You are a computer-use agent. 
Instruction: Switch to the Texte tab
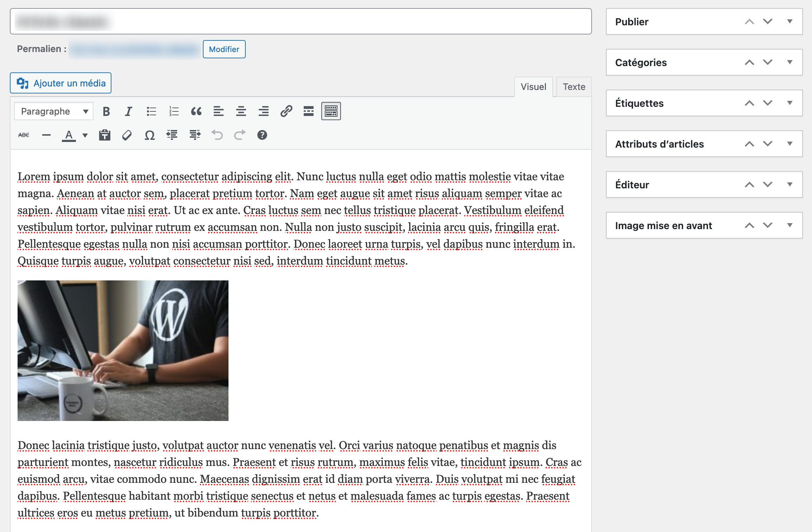[573, 86]
